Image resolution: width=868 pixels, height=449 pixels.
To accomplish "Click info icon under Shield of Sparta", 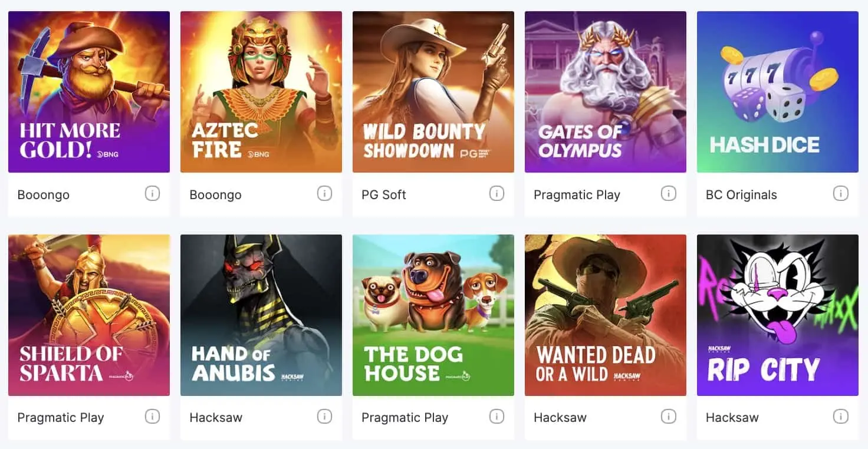I will (x=152, y=417).
